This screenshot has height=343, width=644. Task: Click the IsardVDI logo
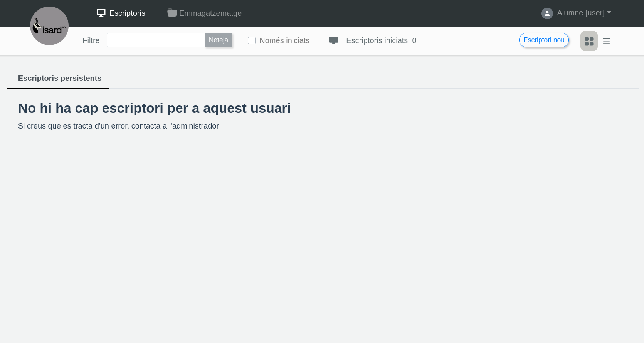49,26
